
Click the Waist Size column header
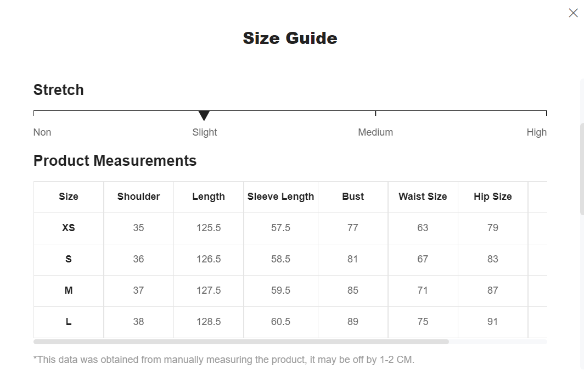[423, 197]
